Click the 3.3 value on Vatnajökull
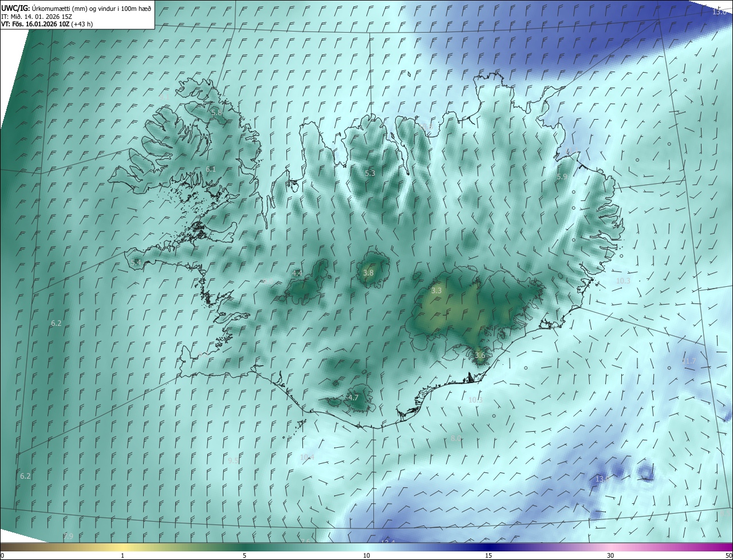 (436, 291)
